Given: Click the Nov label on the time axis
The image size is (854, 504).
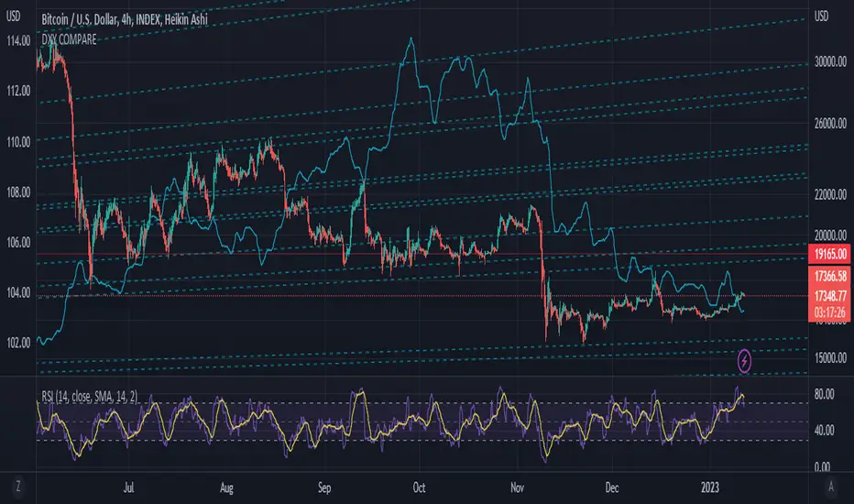Looking at the screenshot, I should click(x=517, y=488).
